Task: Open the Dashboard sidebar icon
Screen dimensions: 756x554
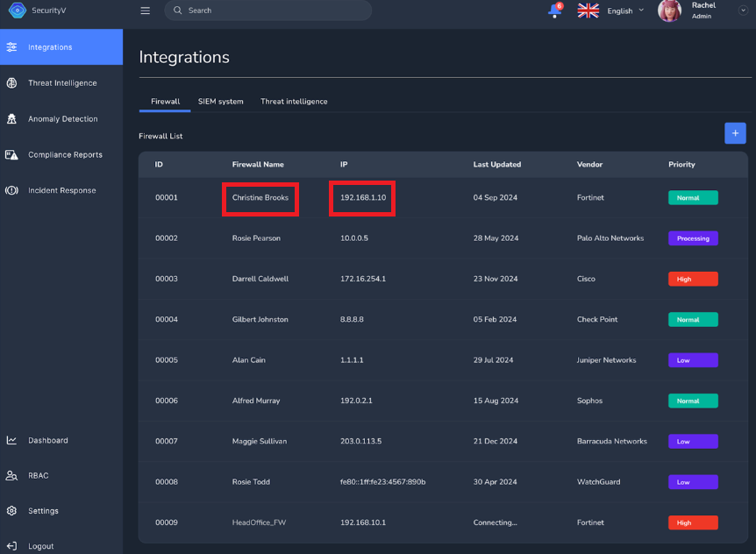Action: click(11, 440)
